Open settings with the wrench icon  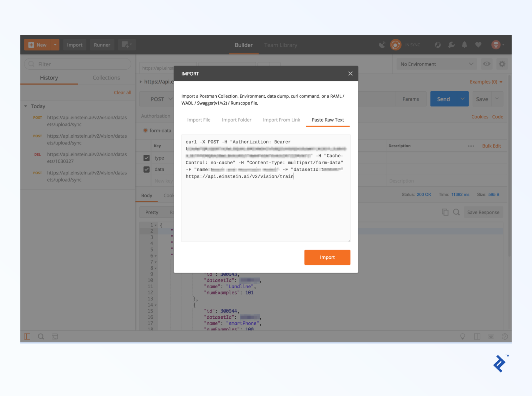coord(452,45)
